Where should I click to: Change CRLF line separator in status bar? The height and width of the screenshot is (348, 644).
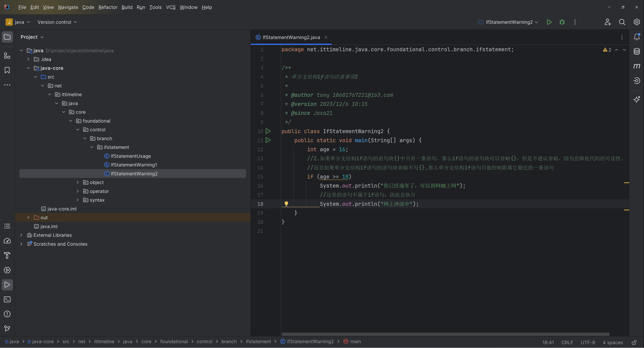tap(567, 342)
